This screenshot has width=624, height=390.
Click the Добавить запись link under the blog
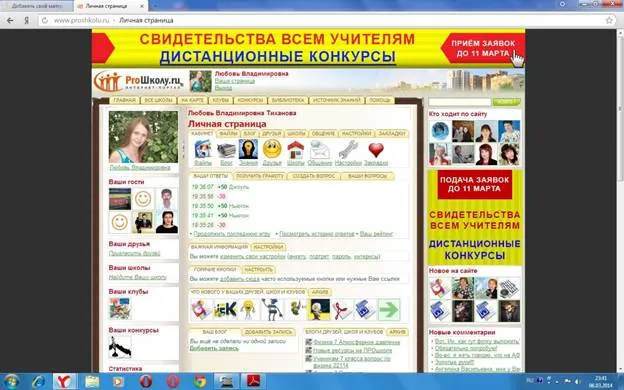coord(214,348)
